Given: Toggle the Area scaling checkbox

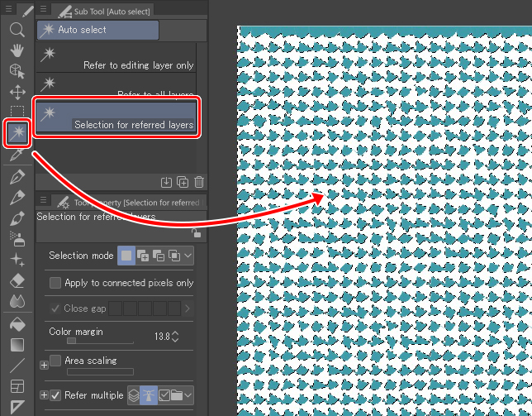Looking at the screenshot, I should [56, 361].
